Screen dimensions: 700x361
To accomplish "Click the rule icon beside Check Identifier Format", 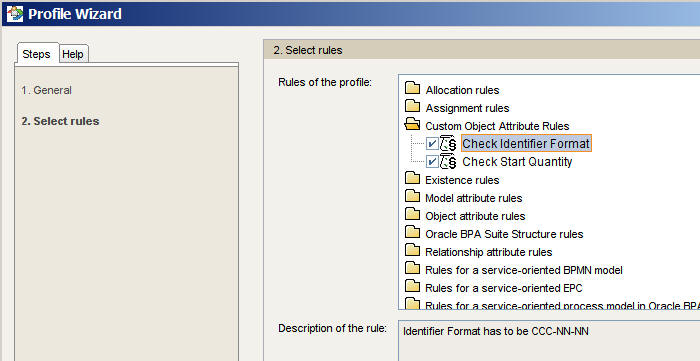I will (448, 144).
